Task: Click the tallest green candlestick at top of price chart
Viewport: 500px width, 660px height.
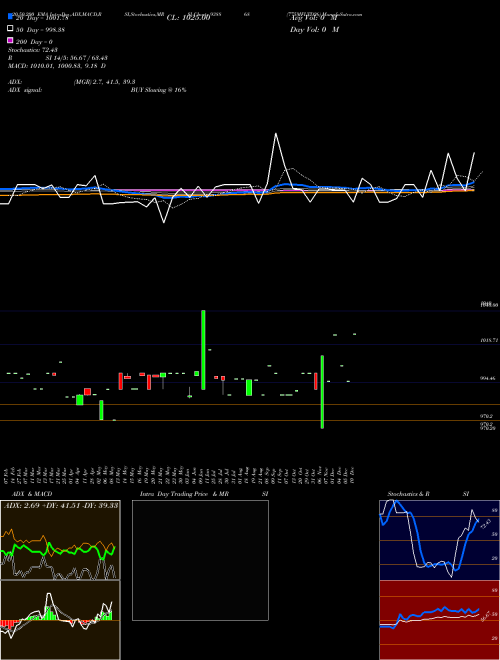Action: click(x=203, y=350)
